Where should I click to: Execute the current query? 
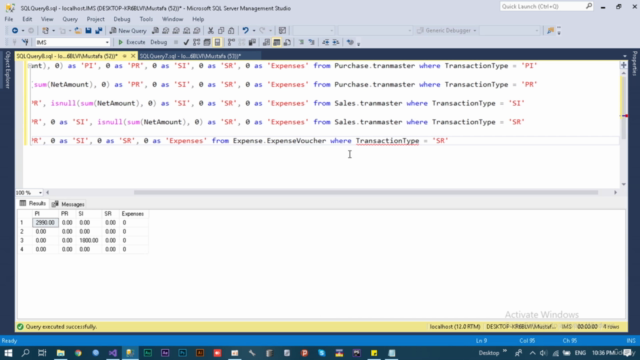coord(131,42)
